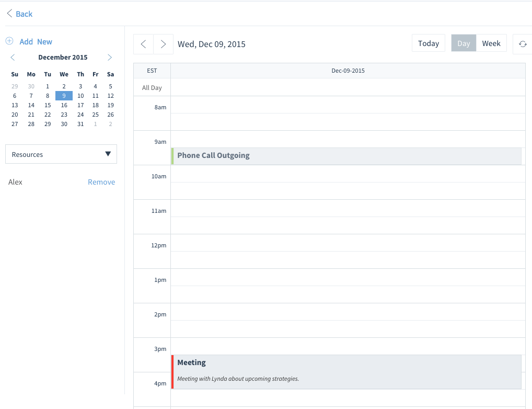The image size is (532, 409).
Task: Select December 25 in mini calendar
Action: pyautogui.click(x=95, y=115)
